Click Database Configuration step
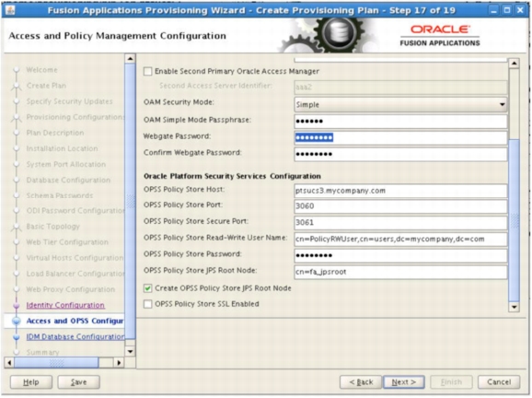This screenshot has height=398, width=532. (x=68, y=180)
